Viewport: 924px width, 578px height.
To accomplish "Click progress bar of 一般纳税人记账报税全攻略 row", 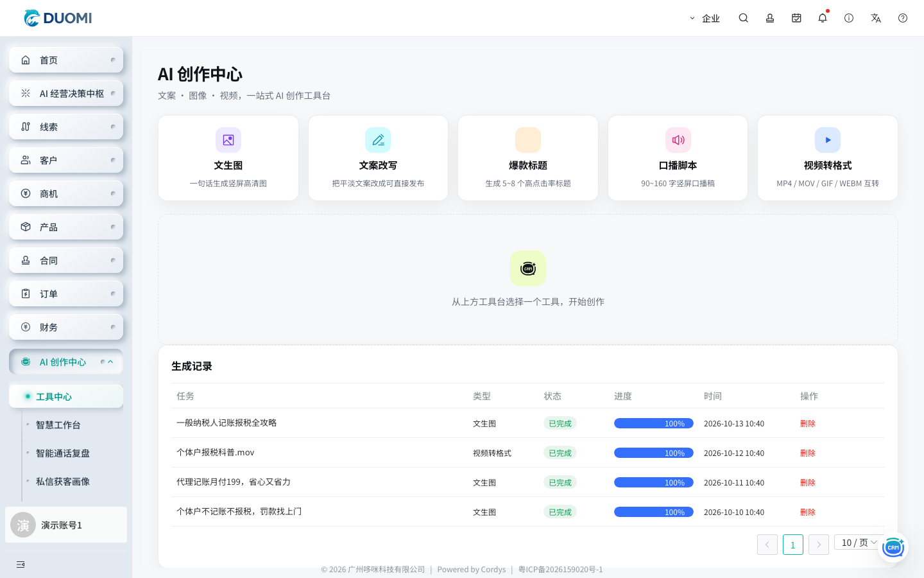I will click(x=654, y=423).
